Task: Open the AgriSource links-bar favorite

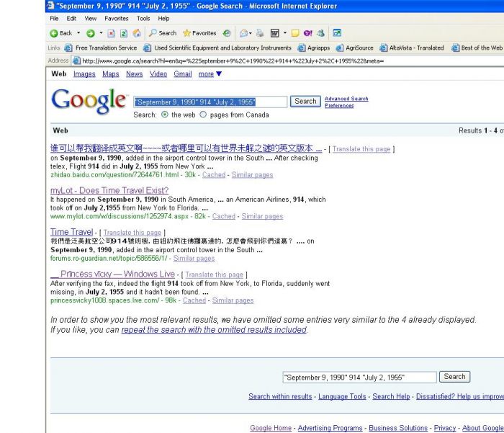Action: point(354,48)
